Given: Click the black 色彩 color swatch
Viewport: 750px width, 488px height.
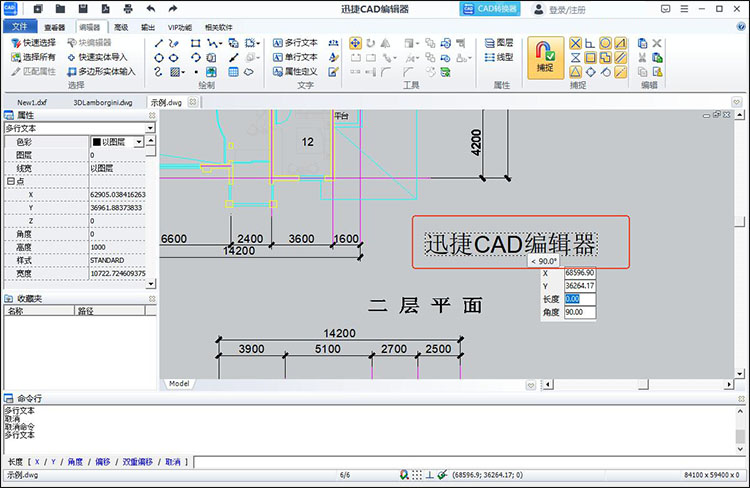Looking at the screenshot, I should point(97,142).
